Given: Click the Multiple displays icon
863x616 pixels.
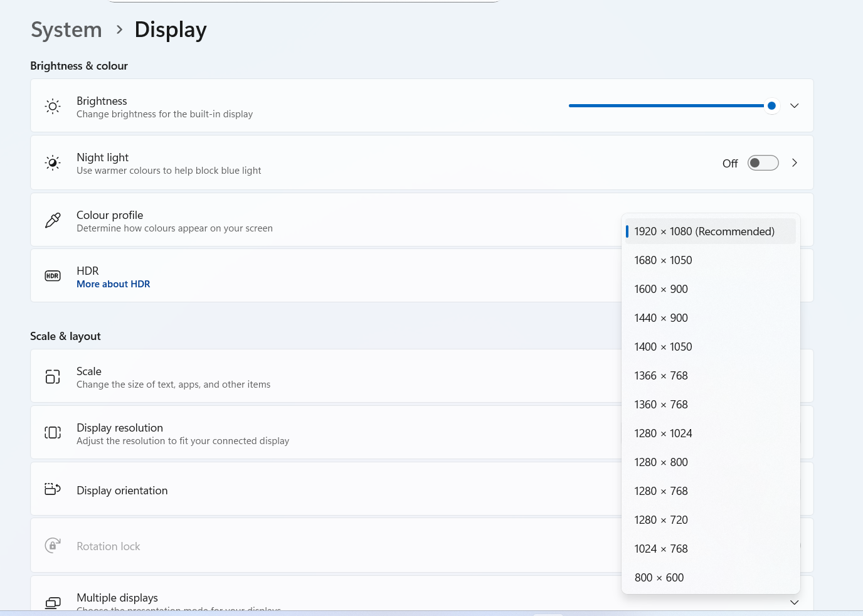Looking at the screenshot, I should click(53, 603).
